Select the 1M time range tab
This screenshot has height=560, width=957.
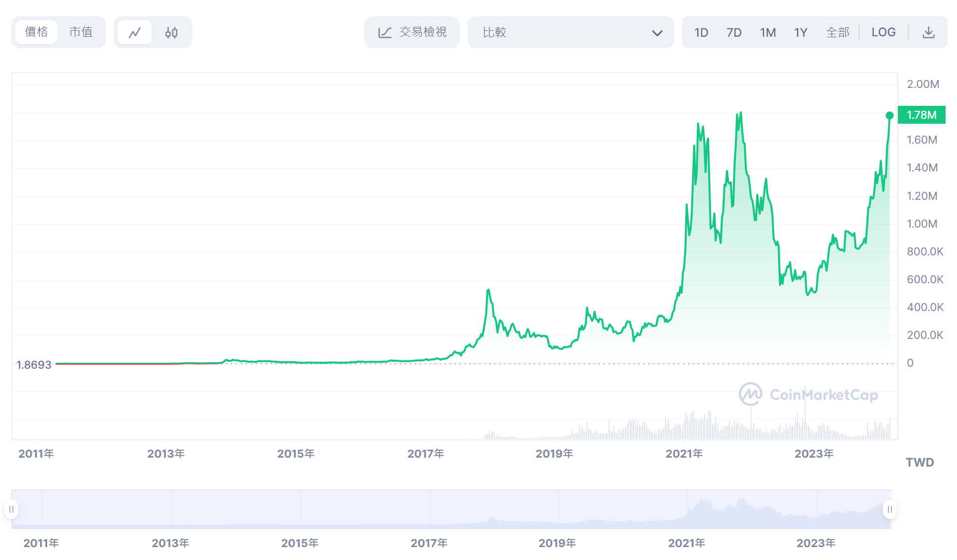coord(768,33)
